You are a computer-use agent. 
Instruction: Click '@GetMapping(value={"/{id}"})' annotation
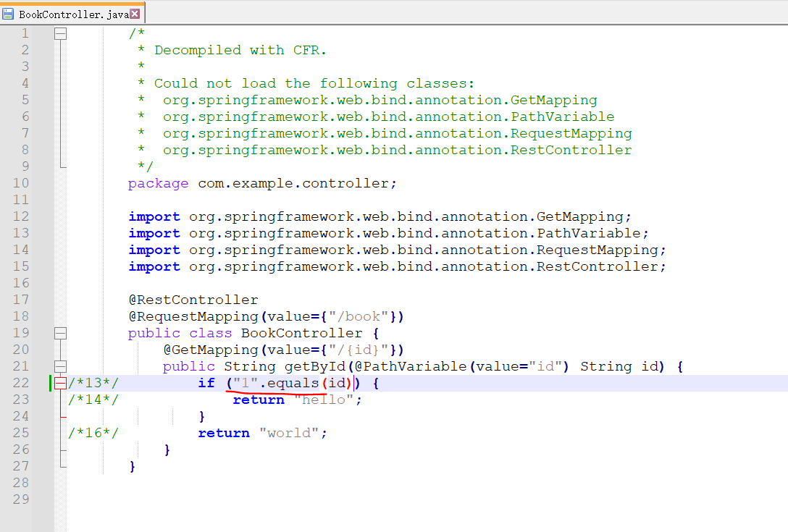click(283, 350)
